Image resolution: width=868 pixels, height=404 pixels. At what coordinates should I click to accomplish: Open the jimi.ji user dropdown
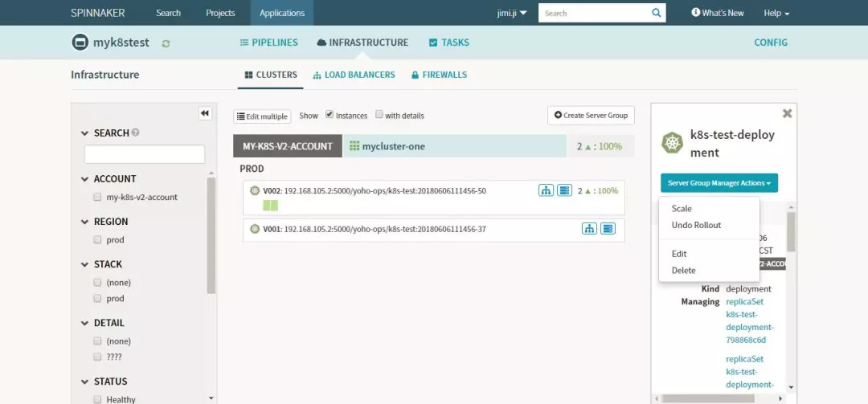(x=512, y=13)
